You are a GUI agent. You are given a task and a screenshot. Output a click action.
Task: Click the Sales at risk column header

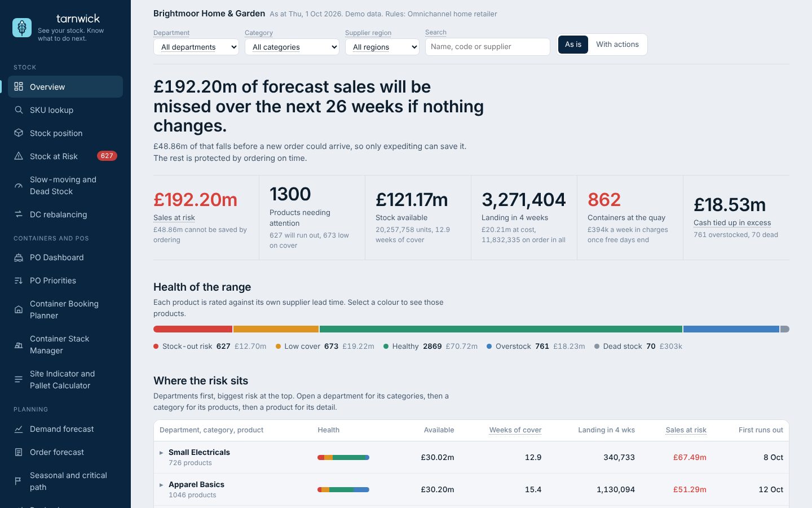686,430
